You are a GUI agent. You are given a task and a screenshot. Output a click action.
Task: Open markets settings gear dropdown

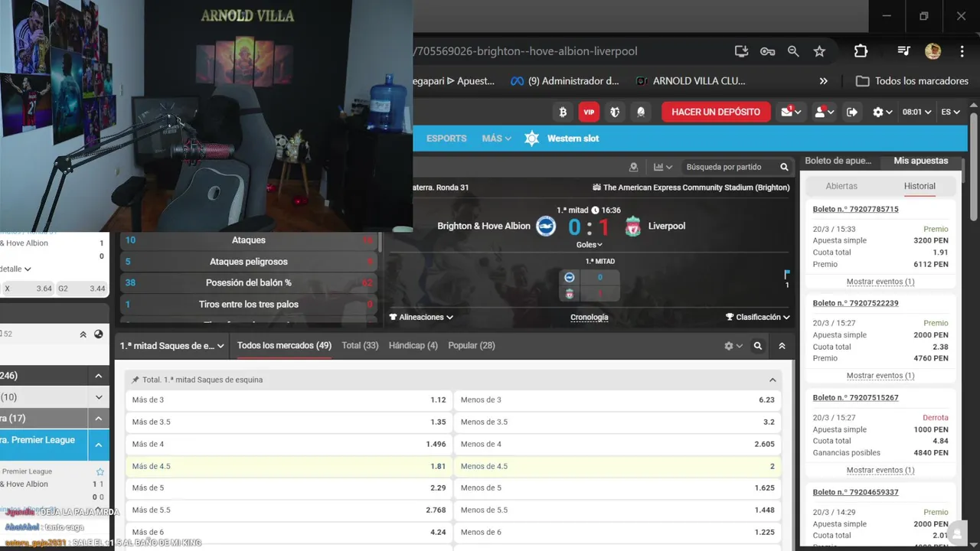point(733,346)
